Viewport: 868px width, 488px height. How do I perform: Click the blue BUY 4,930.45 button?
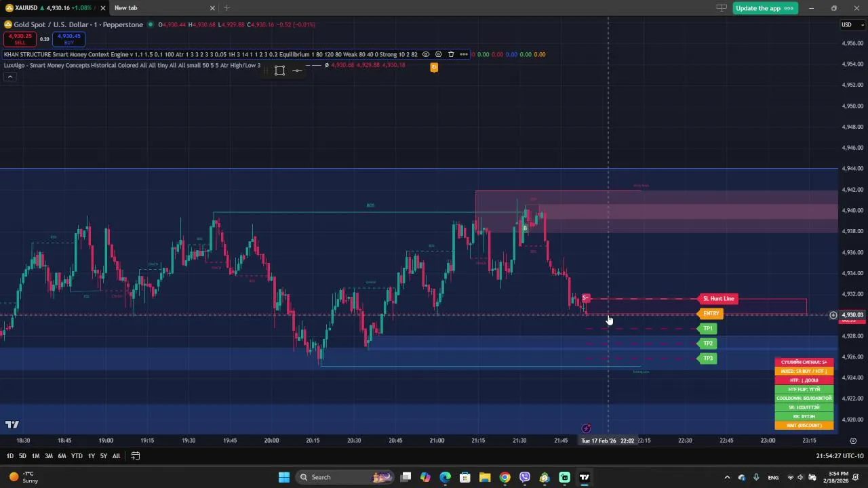tap(69, 39)
